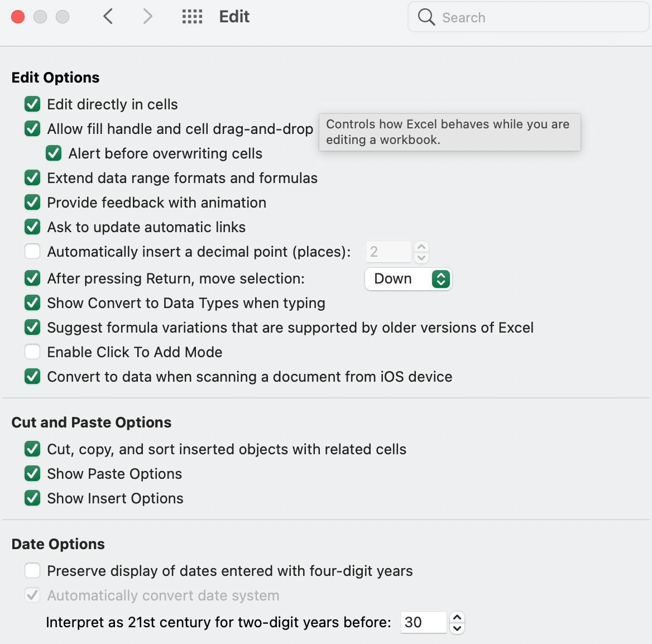Enable Automatically insert a decimal point
Screen dimensions: 652x644
coord(32,252)
